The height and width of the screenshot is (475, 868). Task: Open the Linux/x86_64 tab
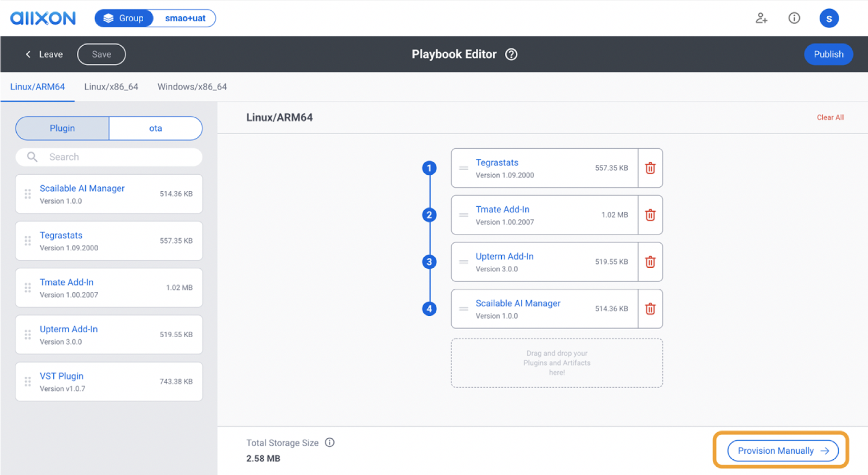pyautogui.click(x=111, y=87)
